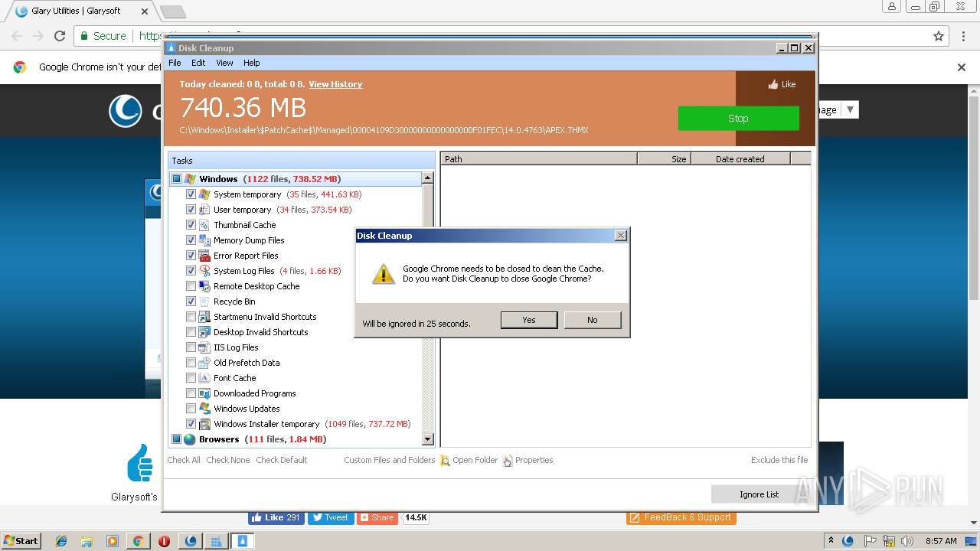Screen dimensions: 980x551
Task: Click the Memory Dump Files icon
Action: click(204, 240)
